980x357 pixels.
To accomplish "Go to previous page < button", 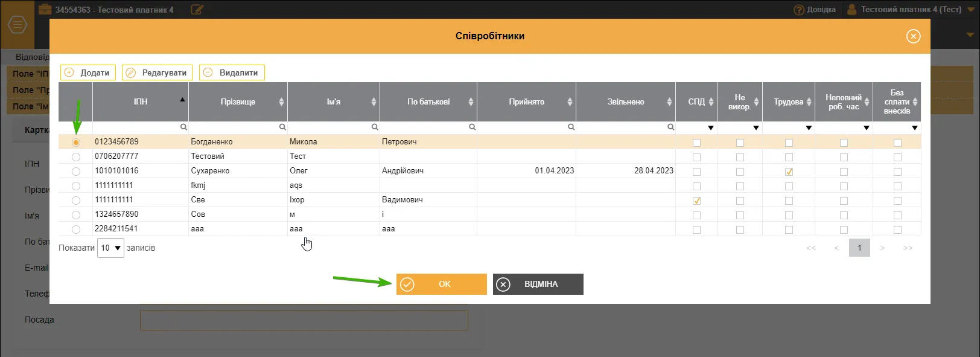I will [836, 248].
